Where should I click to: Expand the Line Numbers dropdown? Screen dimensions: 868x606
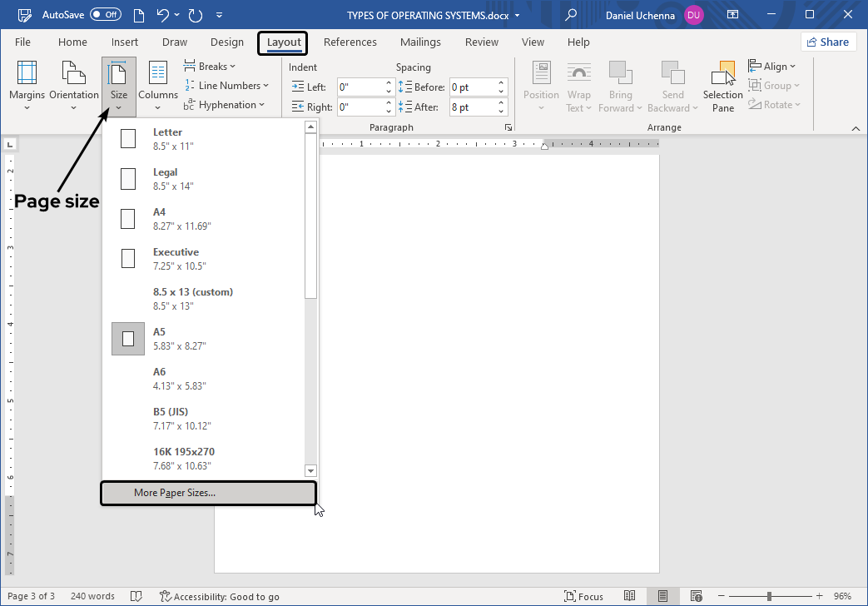(x=227, y=85)
